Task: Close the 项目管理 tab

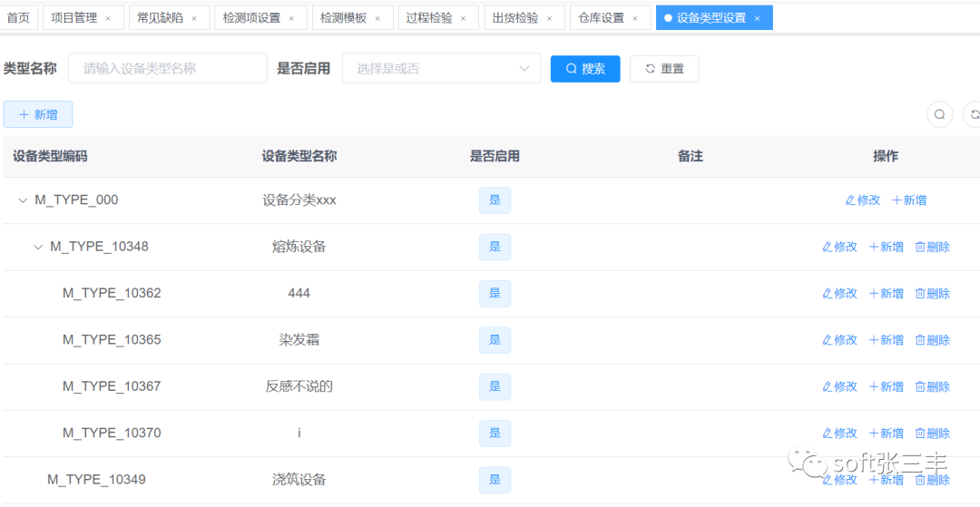Action: 108,18
